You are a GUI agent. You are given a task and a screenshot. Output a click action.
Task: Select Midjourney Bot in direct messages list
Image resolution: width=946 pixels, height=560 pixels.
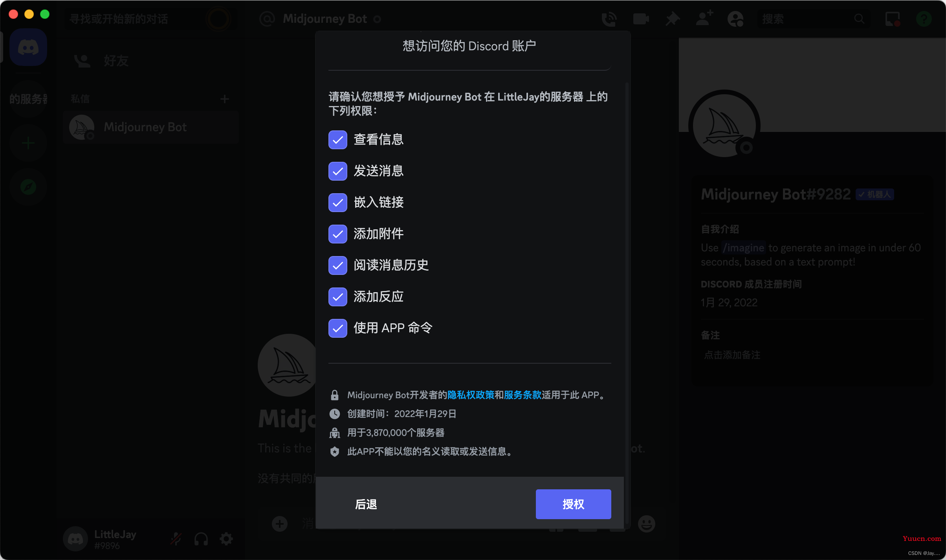(151, 127)
